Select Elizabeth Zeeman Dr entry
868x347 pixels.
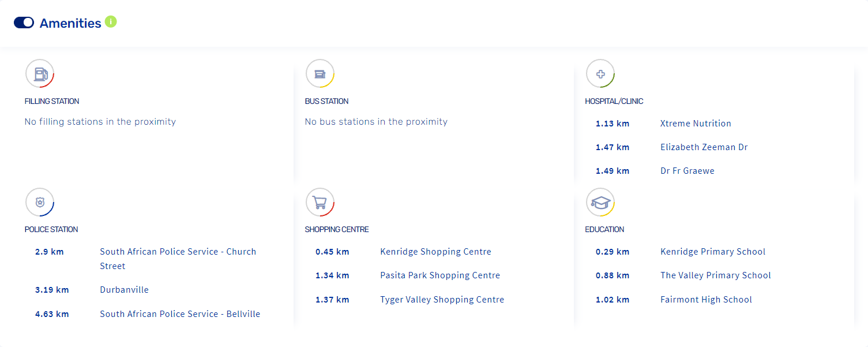704,147
